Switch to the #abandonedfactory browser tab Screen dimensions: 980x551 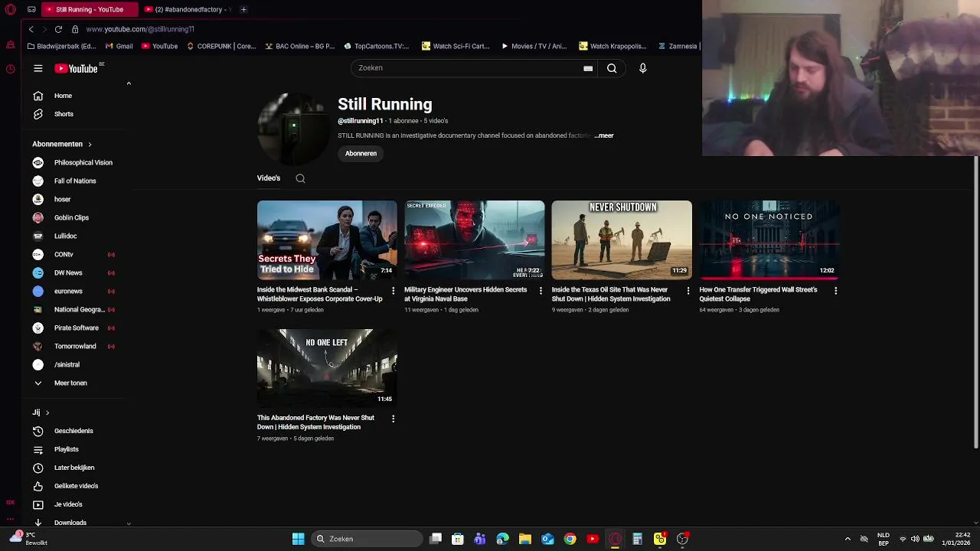tap(188, 9)
